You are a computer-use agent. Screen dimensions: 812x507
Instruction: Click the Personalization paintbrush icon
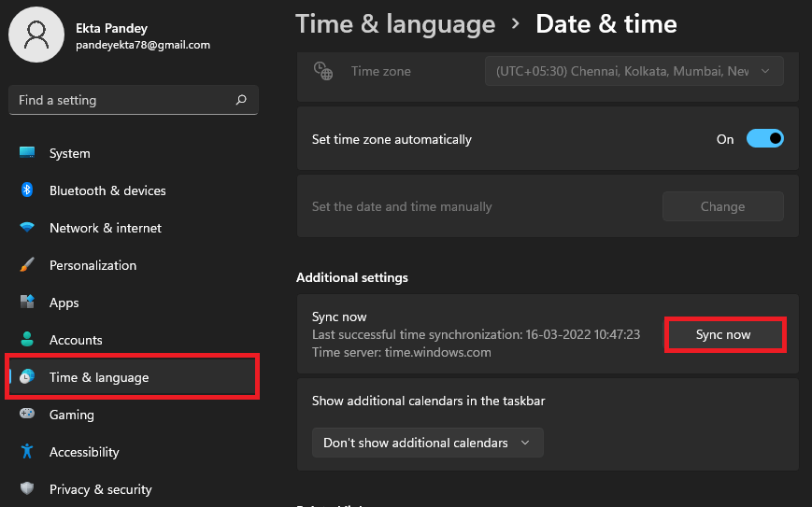[x=27, y=265]
